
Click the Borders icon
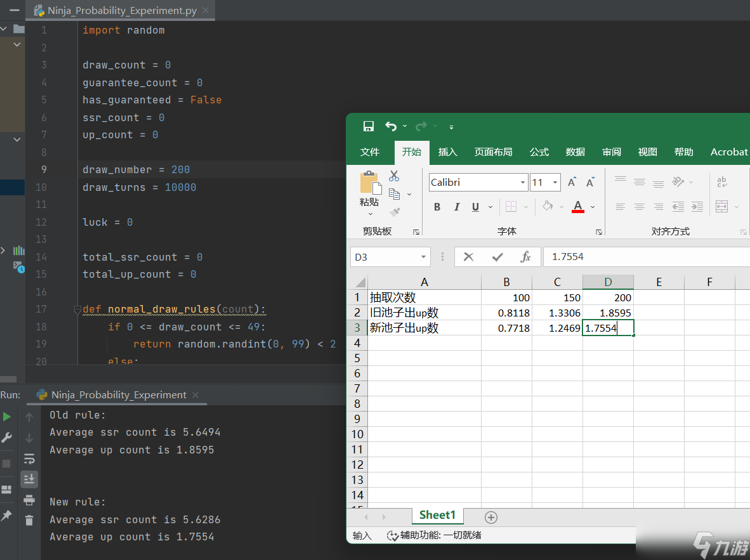pyautogui.click(x=511, y=207)
